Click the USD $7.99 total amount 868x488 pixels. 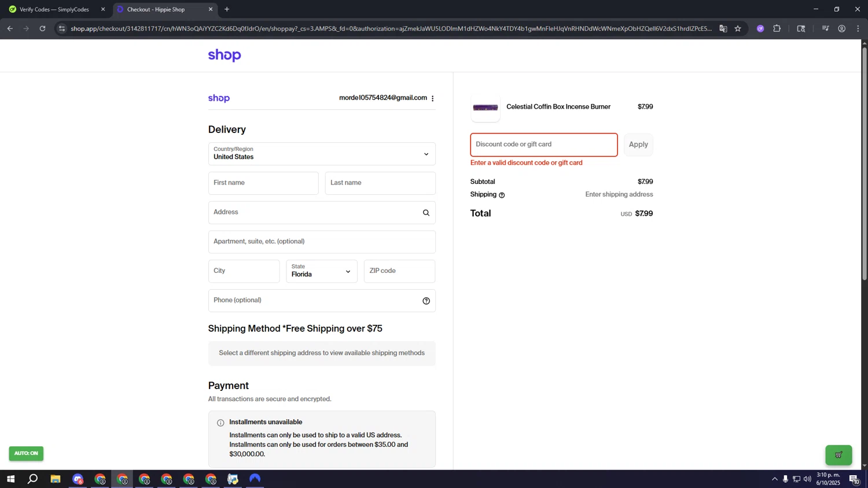tap(637, 213)
